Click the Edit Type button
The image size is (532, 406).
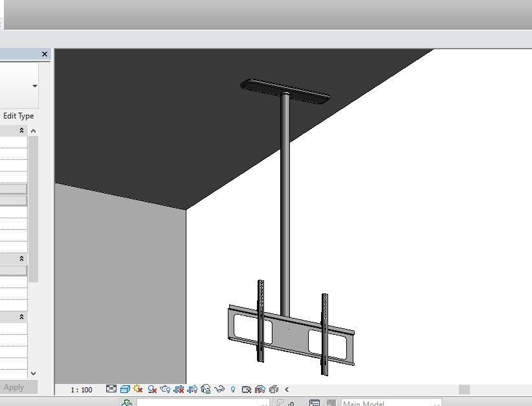pyautogui.click(x=19, y=116)
